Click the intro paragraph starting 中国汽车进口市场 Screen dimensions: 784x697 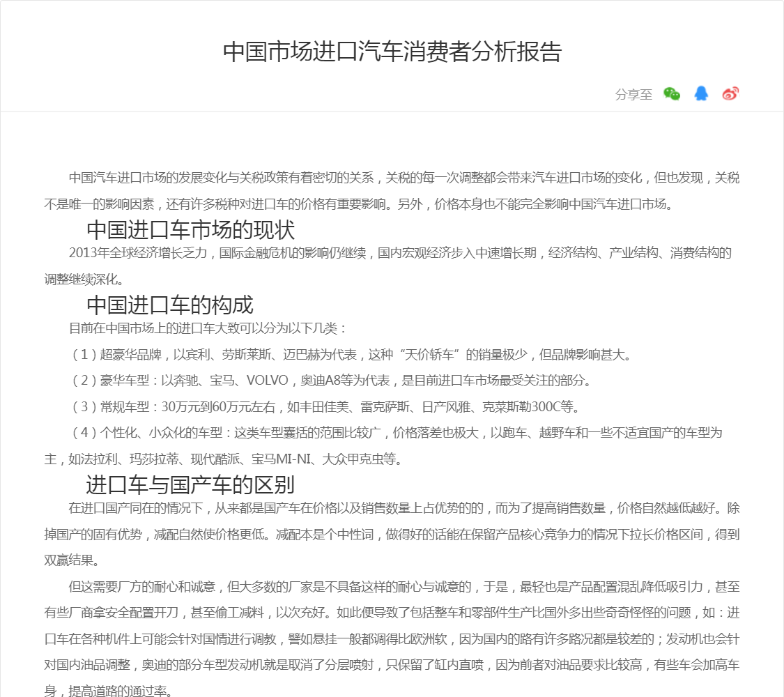(392, 190)
